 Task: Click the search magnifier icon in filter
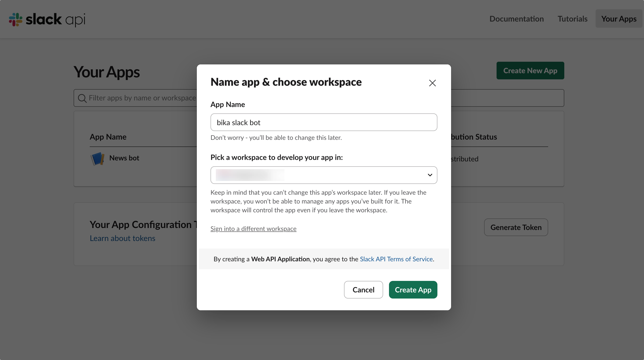pyautogui.click(x=82, y=98)
